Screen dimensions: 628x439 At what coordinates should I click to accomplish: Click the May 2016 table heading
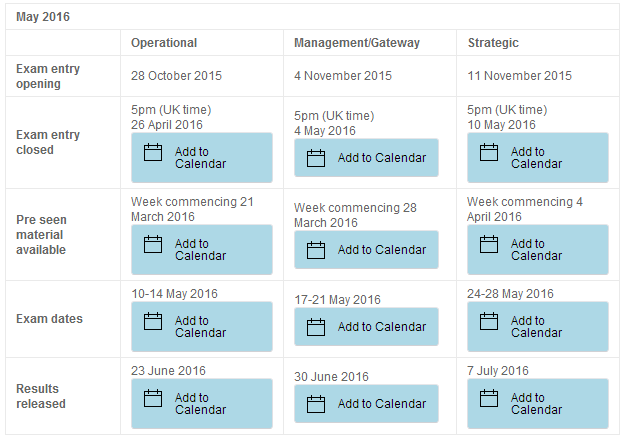click(x=43, y=17)
